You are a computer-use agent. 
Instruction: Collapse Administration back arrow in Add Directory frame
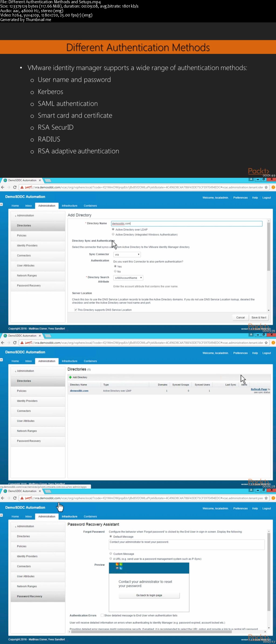click(x=16, y=216)
